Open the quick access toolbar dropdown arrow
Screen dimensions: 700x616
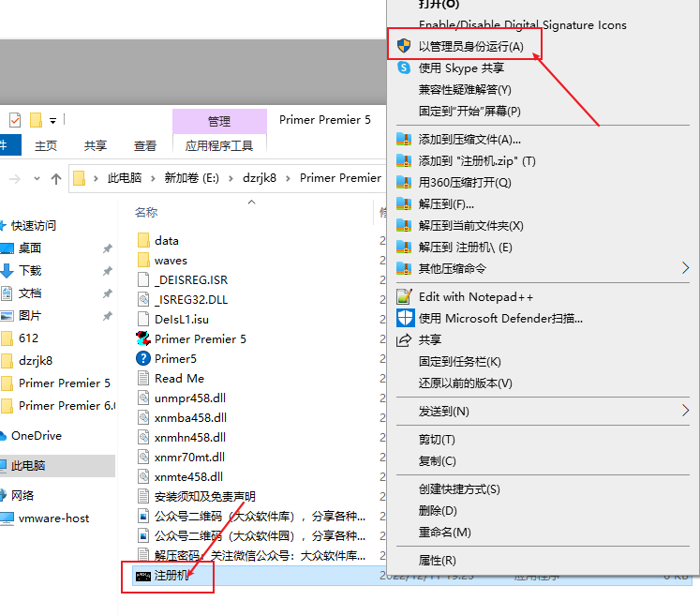tap(52, 121)
